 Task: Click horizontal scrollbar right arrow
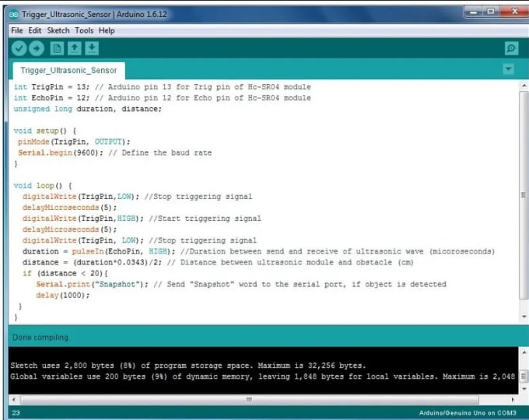513,400
